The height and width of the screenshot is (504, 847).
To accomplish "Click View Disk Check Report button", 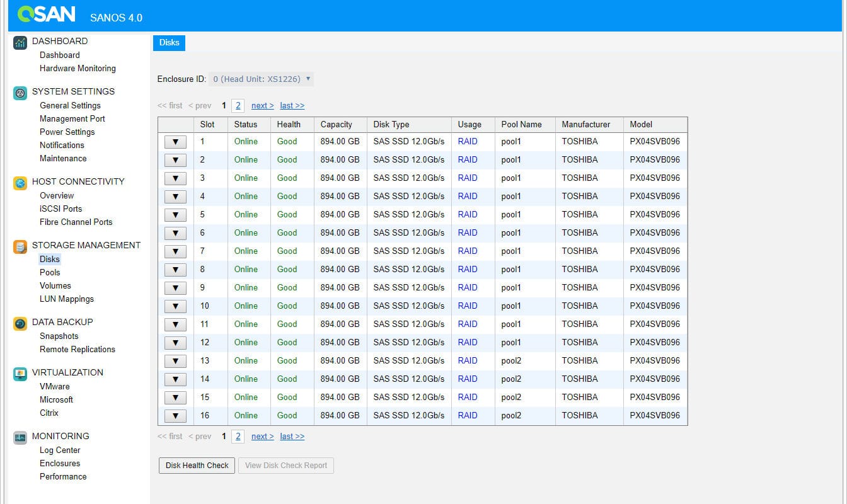I will pyautogui.click(x=286, y=466).
